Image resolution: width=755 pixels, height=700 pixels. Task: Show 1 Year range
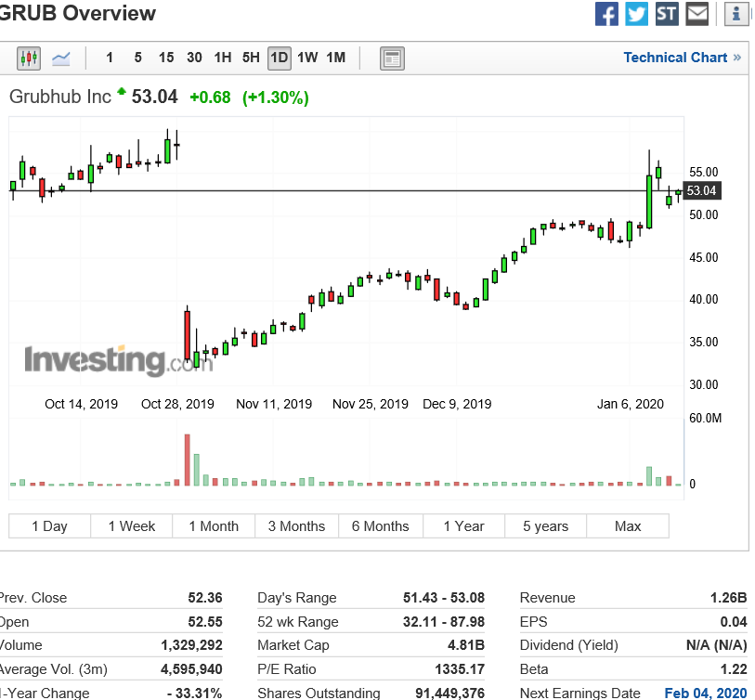pos(463,525)
